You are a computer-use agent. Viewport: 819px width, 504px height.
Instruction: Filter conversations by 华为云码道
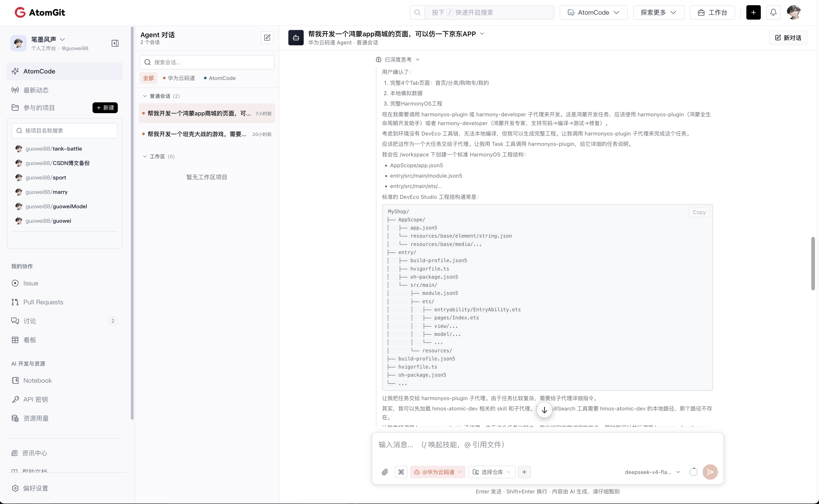coord(179,78)
